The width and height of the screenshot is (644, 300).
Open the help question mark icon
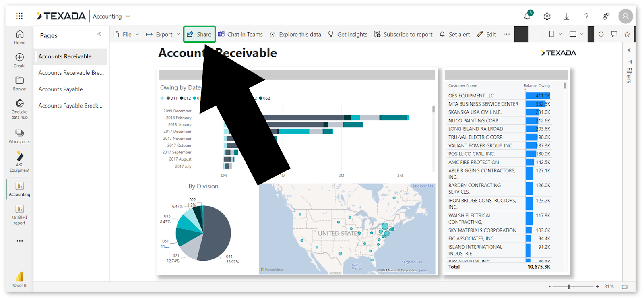pos(586,16)
